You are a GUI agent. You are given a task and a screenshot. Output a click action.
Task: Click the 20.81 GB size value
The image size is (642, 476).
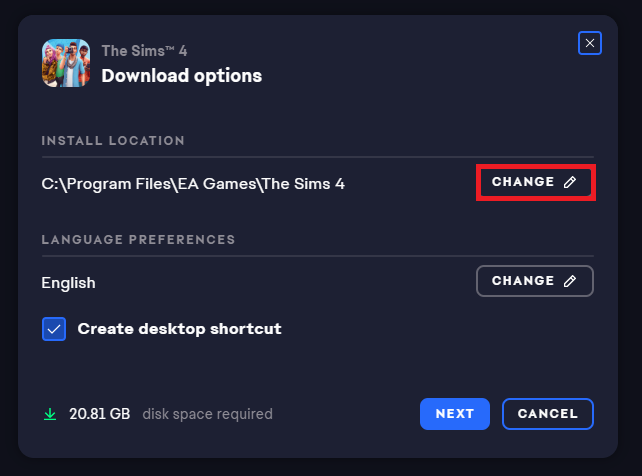[x=100, y=413]
